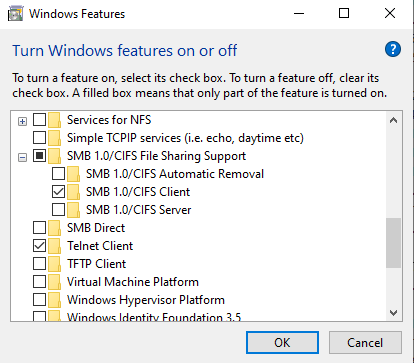The image size is (414, 363).
Task: Check SMB 1.0/CIFS Automatic Removal
Action: click(x=58, y=173)
